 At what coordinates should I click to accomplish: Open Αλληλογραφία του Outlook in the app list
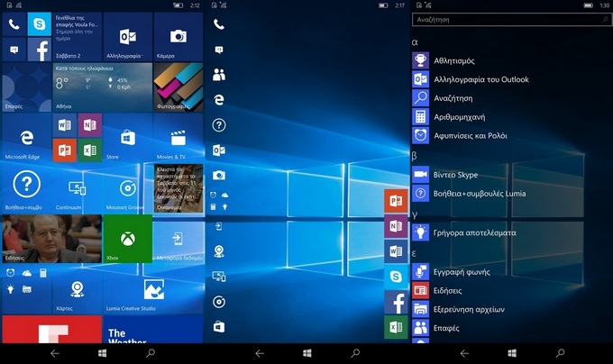[x=471, y=79]
